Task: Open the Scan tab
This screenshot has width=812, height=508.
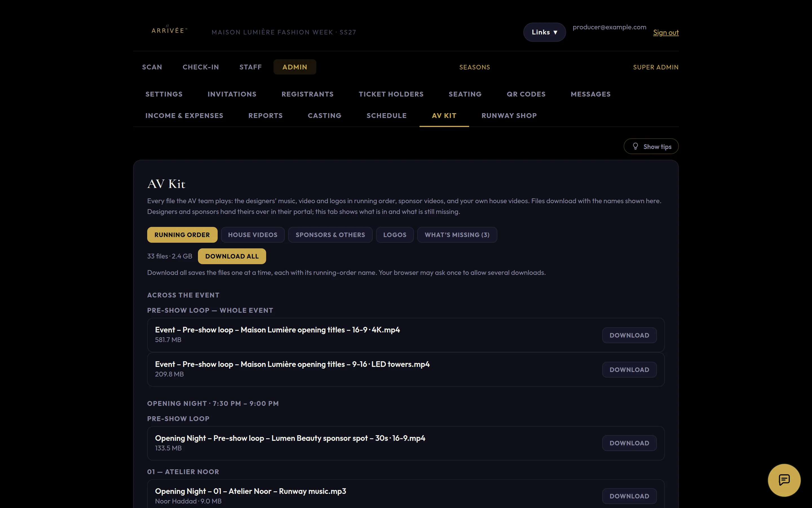Action: [152, 67]
